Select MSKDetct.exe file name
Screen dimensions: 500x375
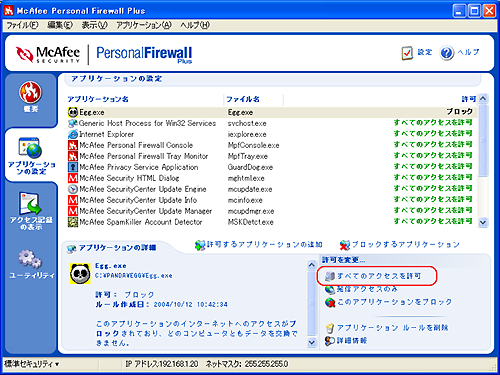(251, 222)
